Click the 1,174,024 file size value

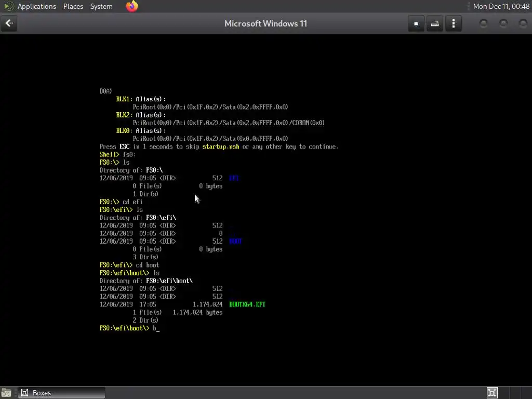[x=208, y=304]
